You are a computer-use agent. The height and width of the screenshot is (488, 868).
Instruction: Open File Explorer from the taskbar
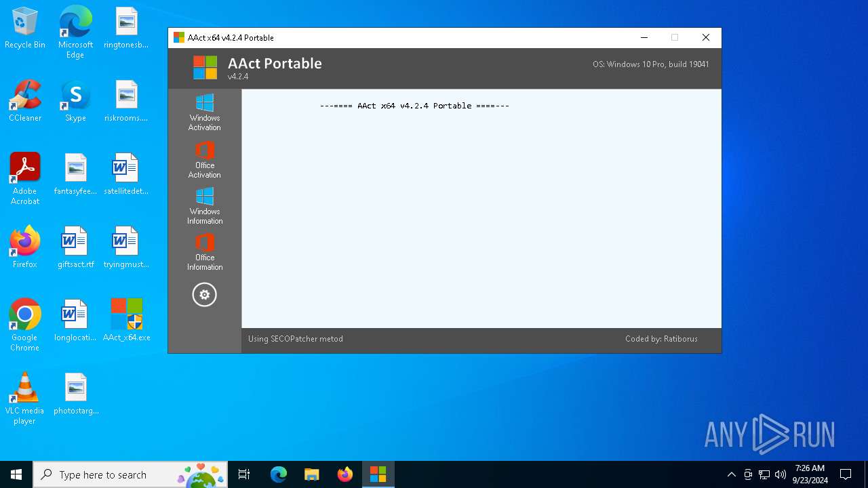coord(312,474)
